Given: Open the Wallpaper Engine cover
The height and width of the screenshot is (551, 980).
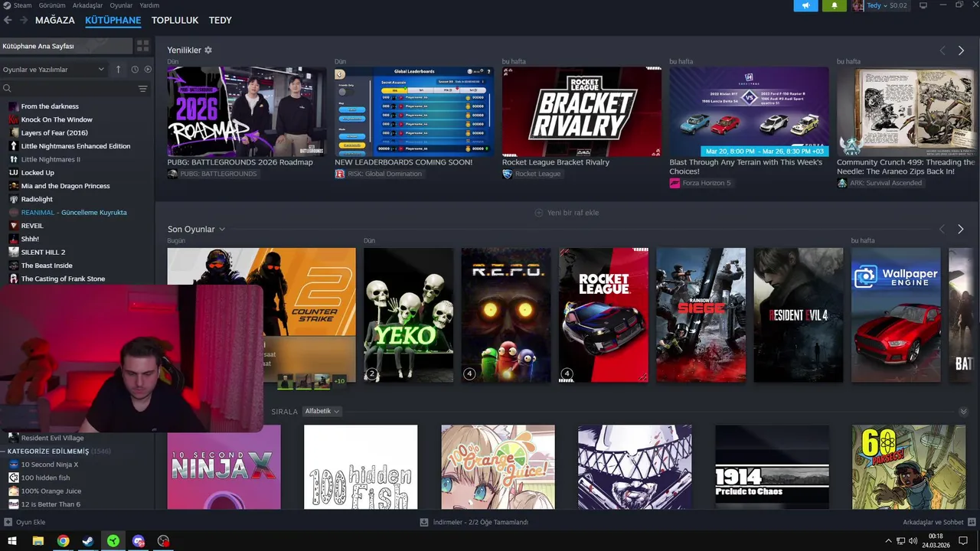Looking at the screenshot, I should [x=897, y=315].
